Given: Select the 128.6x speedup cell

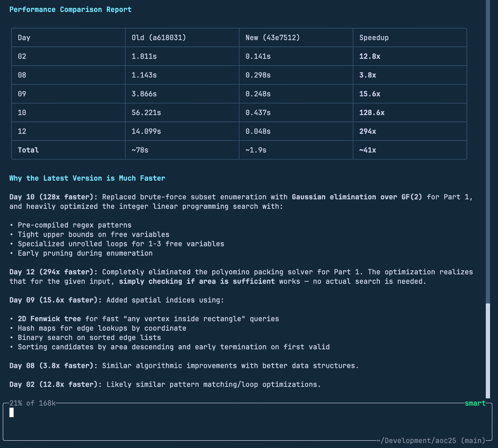Looking at the screenshot, I should [372, 113].
